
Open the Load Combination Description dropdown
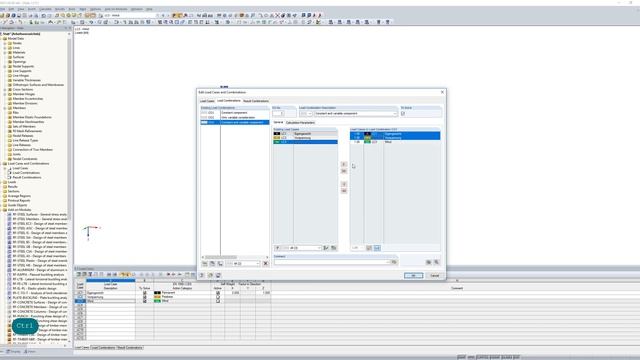(394, 113)
